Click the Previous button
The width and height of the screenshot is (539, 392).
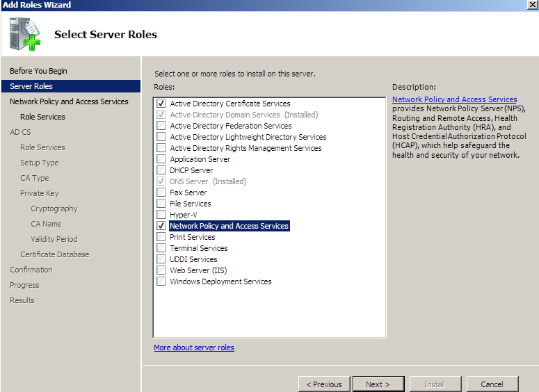pos(324,384)
